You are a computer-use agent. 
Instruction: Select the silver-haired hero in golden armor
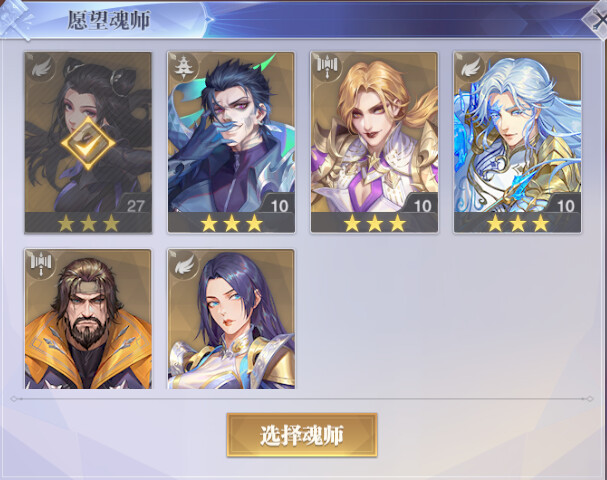[x=517, y=142]
